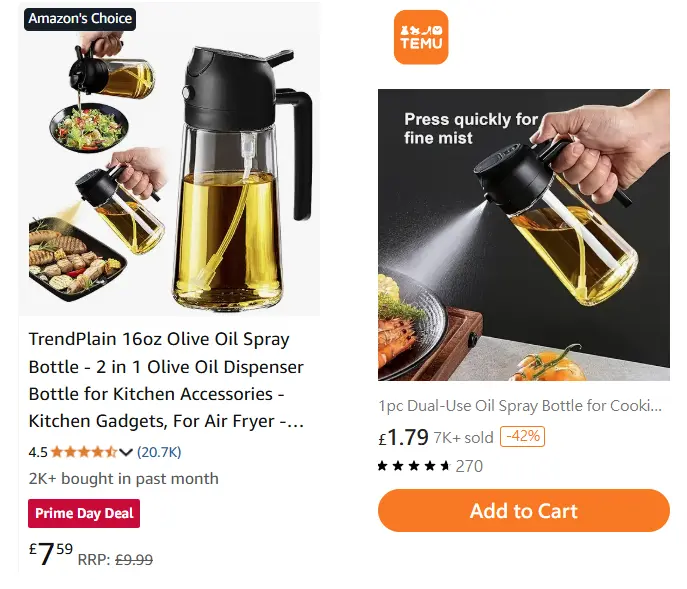
Task: Click the orange Amazon star rating icons
Action: (84, 452)
